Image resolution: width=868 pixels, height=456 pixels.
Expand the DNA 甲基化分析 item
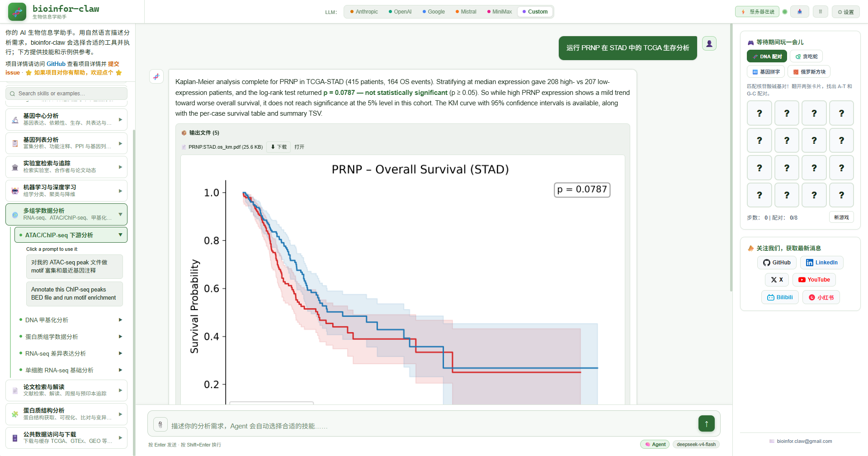point(71,320)
